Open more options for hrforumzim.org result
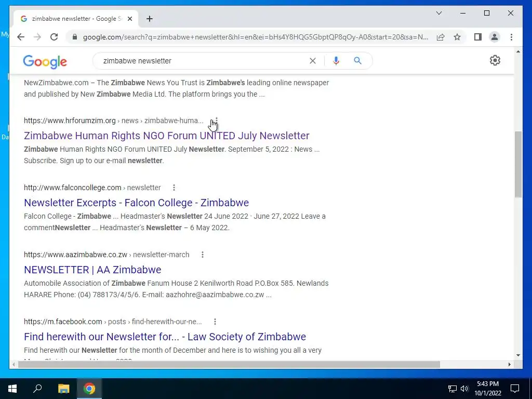Viewport: 532px width, 399px height. point(217,121)
